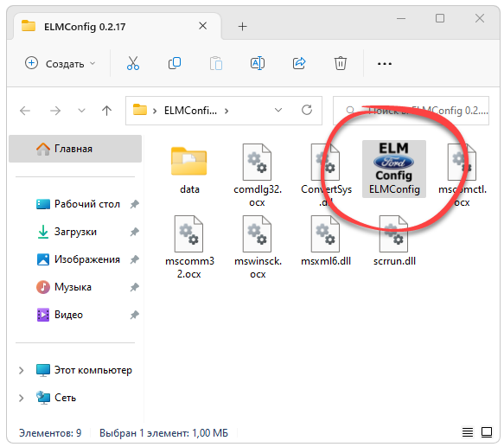This screenshot has height=447, width=504.
Task: Click the Delete trash icon
Action: point(341,63)
